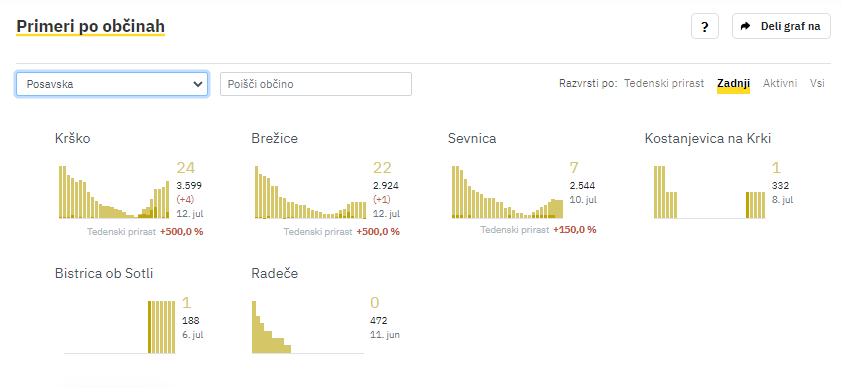Select the Zadnji sort option
Screen dimensions: 842x388
(733, 83)
